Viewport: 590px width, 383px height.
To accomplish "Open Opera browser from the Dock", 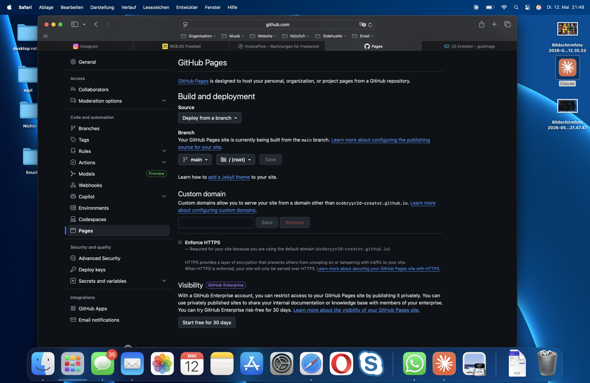I will pos(341,364).
